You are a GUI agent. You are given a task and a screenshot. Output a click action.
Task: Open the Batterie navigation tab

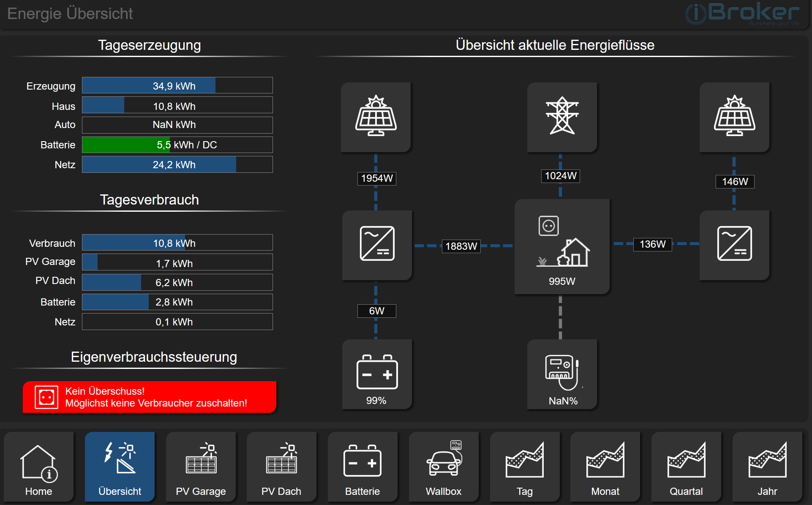[362, 467]
